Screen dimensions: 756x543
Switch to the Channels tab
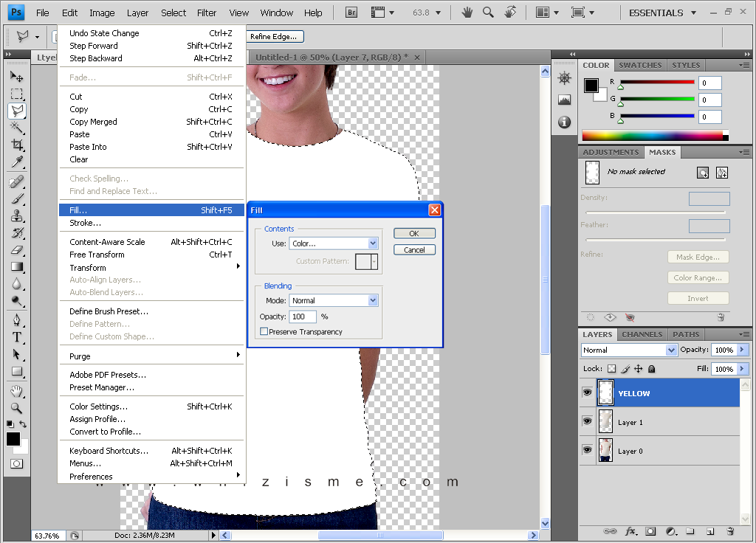[642, 334]
